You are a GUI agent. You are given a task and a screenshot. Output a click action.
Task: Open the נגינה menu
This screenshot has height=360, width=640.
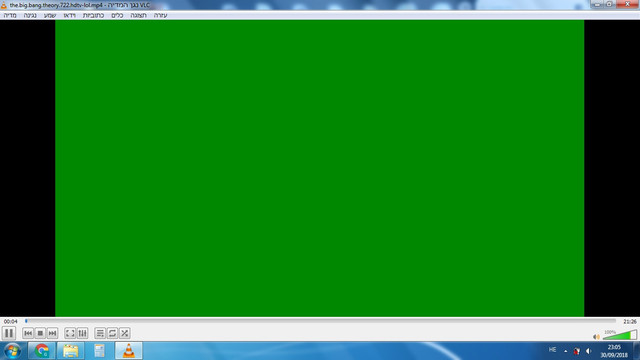tap(30, 16)
